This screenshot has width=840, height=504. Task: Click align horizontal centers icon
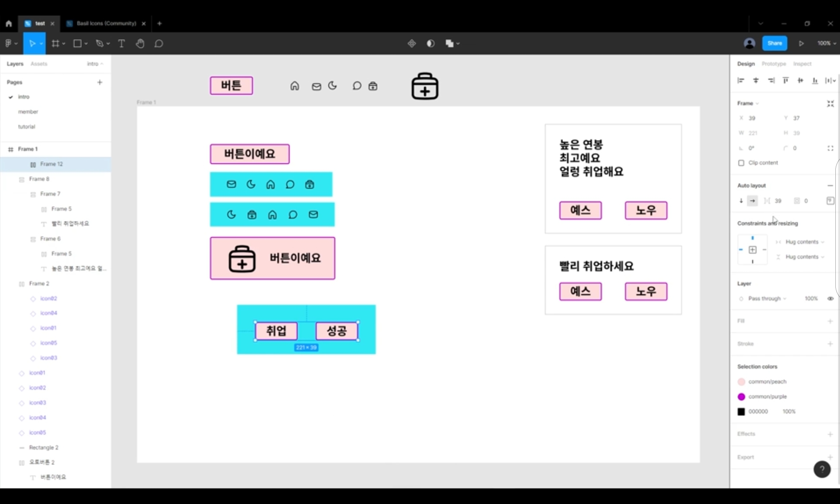click(756, 80)
